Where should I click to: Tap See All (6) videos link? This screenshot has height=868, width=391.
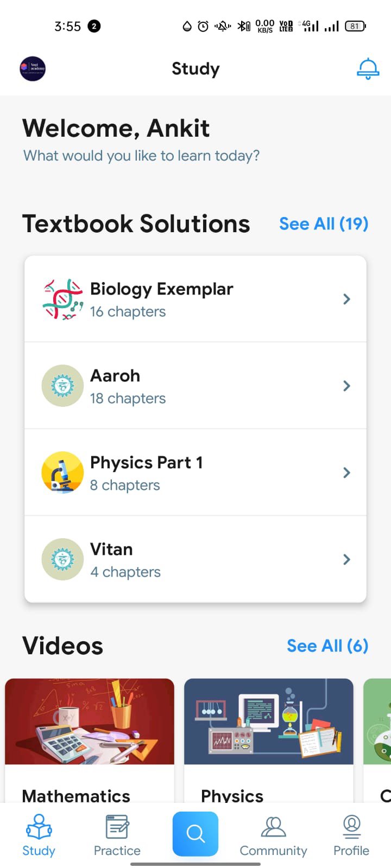point(327,646)
